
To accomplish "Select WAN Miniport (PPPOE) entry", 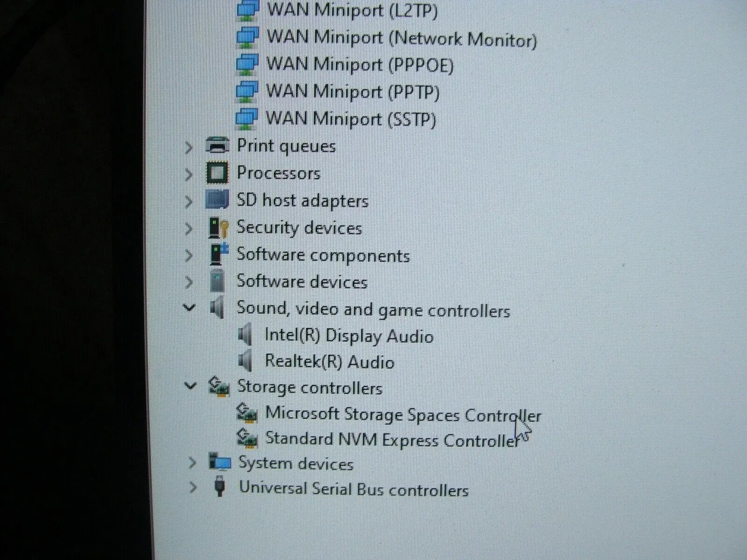I will point(359,64).
